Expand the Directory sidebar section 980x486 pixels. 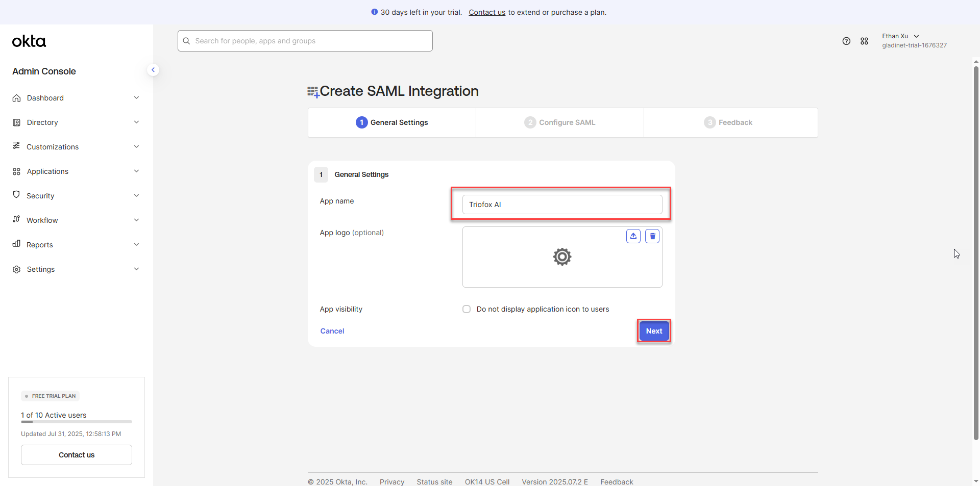[76, 122]
